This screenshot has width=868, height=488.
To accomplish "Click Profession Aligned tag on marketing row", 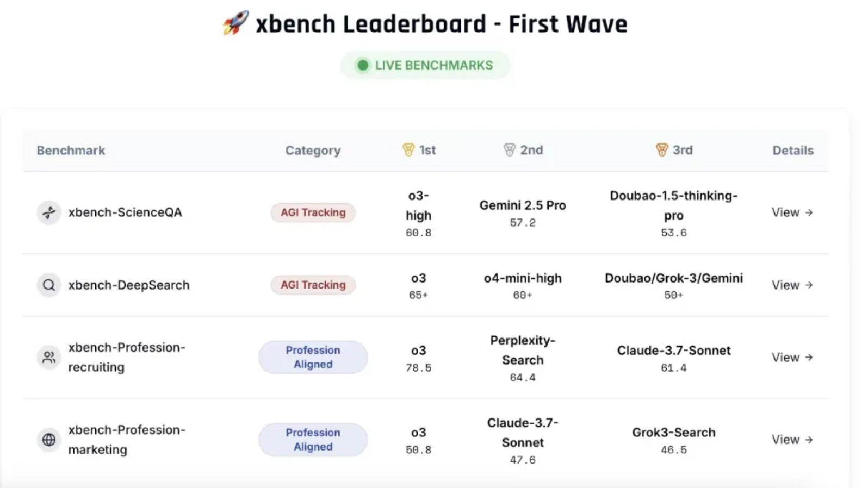I will (x=313, y=439).
